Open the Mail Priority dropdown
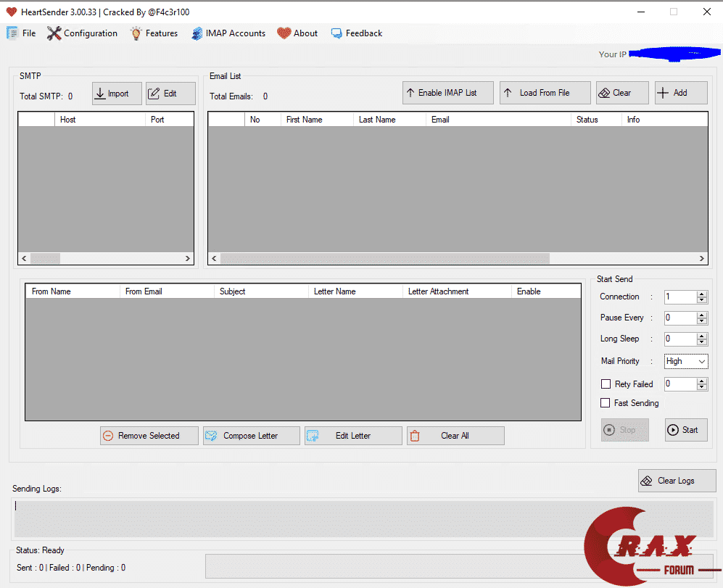Image resolution: width=723 pixels, height=588 pixels. (x=686, y=361)
